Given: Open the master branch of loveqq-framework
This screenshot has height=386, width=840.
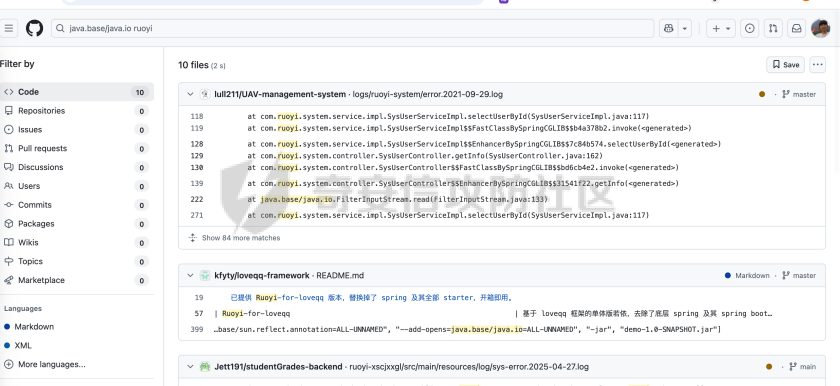Looking at the screenshot, I should pyautogui.click(x=799, y=275).
